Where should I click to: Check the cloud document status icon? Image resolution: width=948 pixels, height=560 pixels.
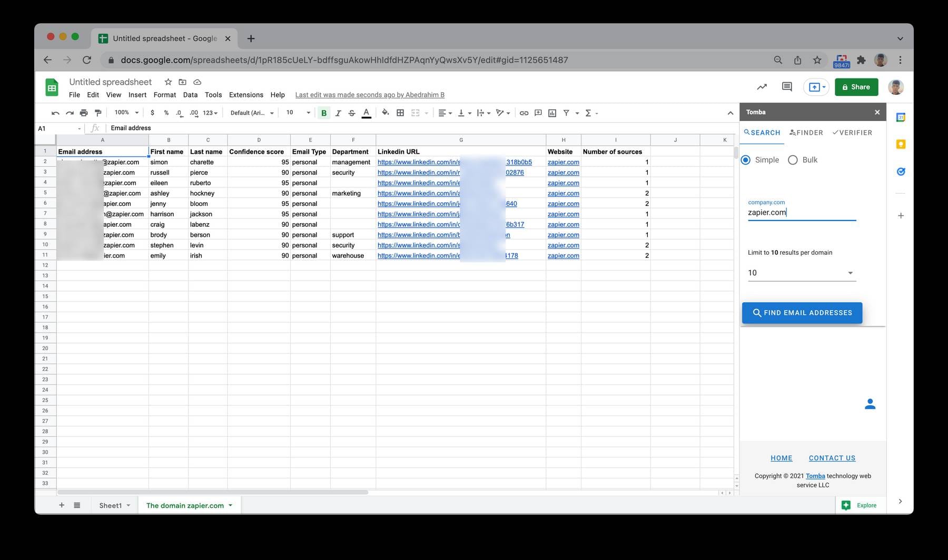point(197,82)
